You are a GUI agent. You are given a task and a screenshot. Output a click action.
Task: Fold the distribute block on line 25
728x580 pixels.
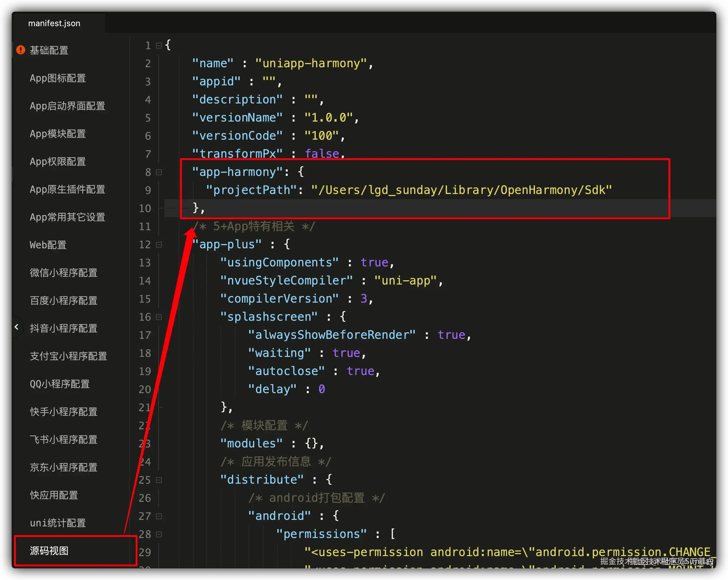(159, 480)
